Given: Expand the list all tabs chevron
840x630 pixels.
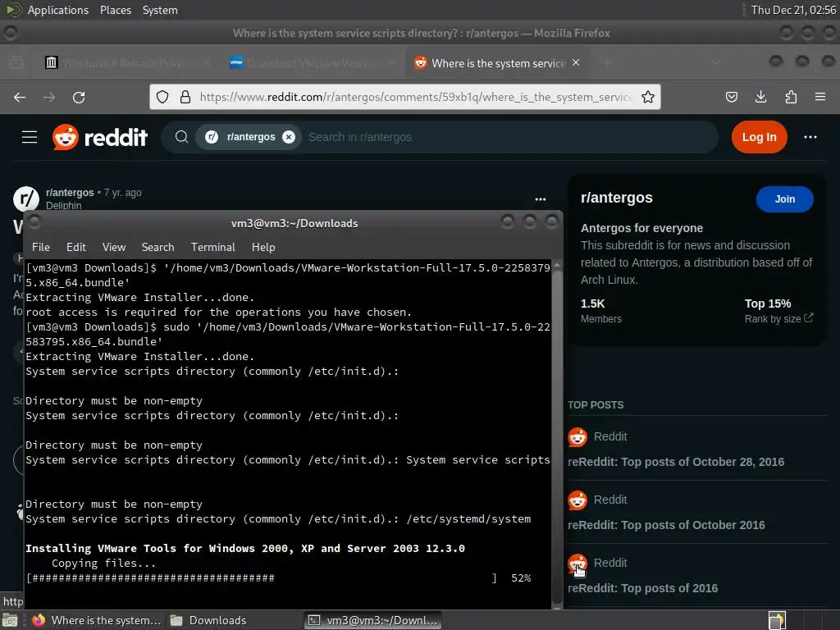Looking at the screenshot, I should (715, 63).
